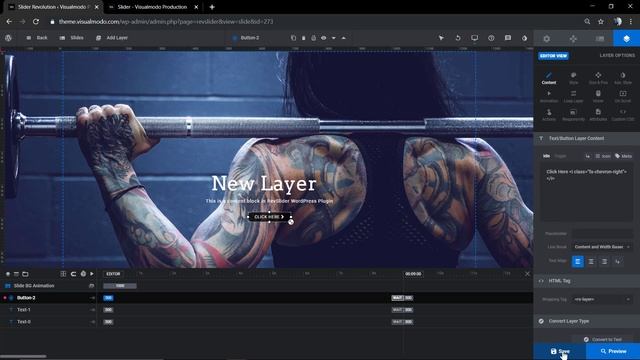
Task: Open the Attributes layer settings
Action: click(x=598, y=115)
